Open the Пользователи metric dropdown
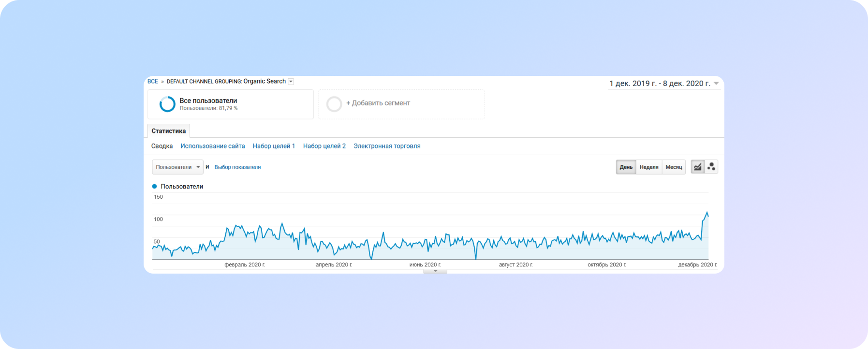 (177, 167)
